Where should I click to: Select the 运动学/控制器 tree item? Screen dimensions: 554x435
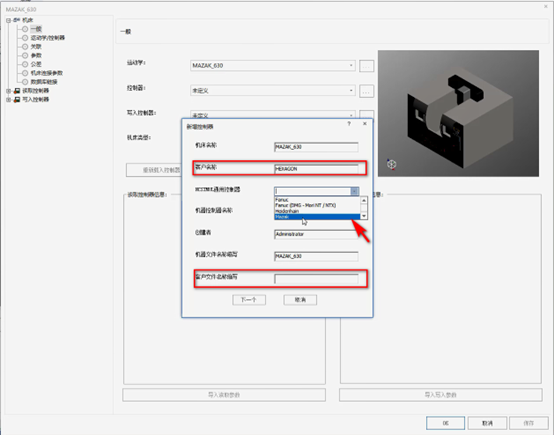coord(47,38)
